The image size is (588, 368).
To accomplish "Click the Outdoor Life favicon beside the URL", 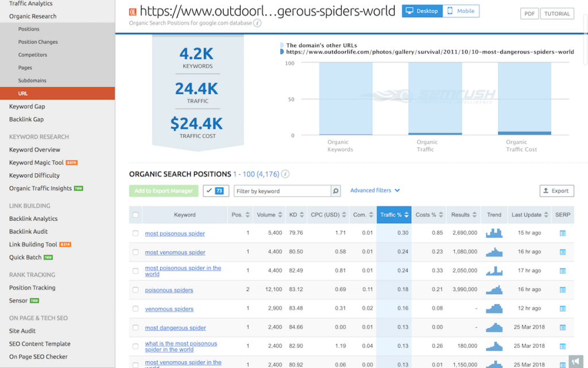I will pyautogui.click(x=133, y=12).
